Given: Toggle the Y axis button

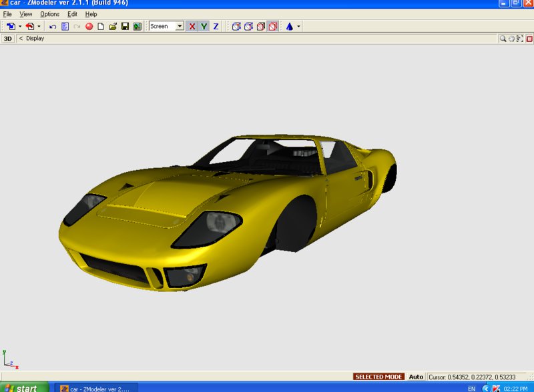Looking at the screenshot, I should tap(204, 27).
